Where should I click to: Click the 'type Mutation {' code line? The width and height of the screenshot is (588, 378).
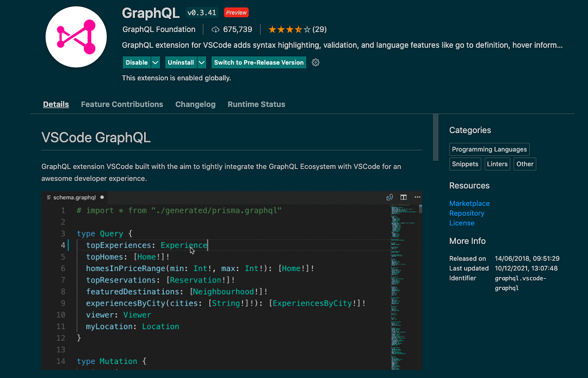tap(111, 361)
